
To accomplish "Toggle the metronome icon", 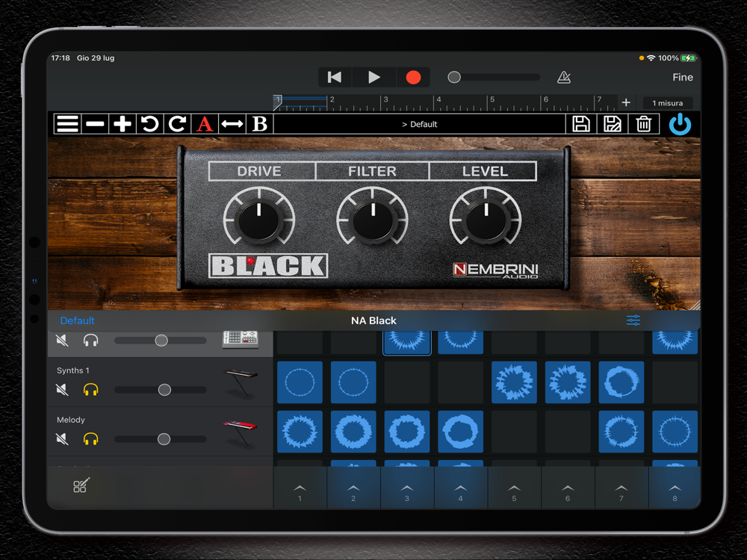I will point(564,77).
